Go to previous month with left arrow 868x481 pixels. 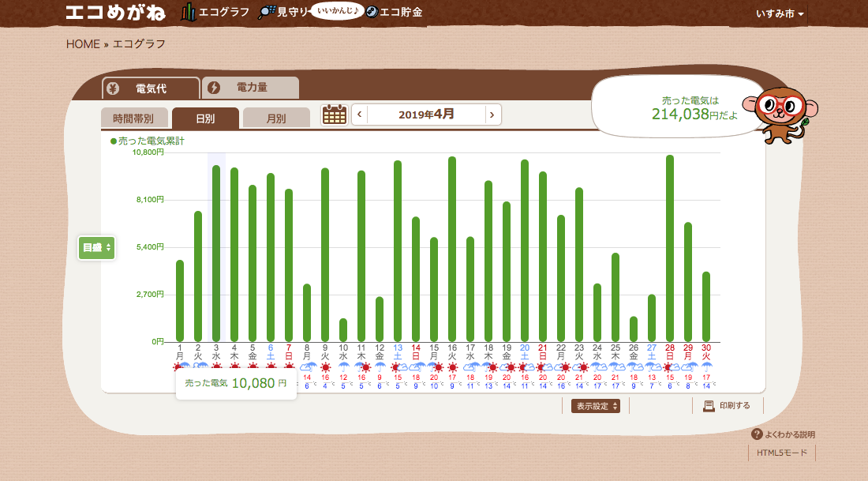point(360,115)
